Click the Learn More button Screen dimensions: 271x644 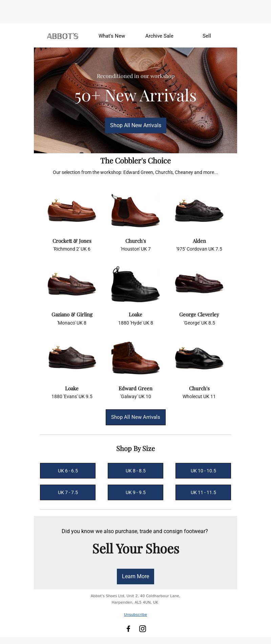click(135, 577)
